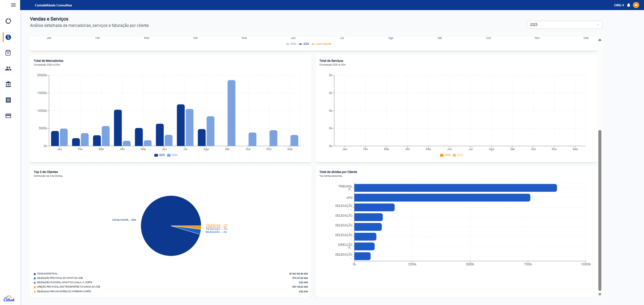Click the scrollbar down arrow
This screenshot has width=644, height=305.
tap(600, 295)
